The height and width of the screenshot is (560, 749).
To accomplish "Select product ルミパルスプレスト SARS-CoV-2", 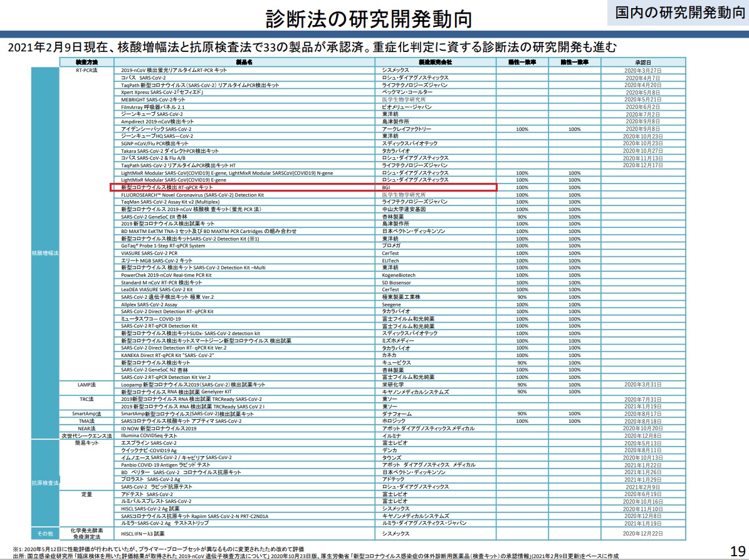I will point(156,501).
